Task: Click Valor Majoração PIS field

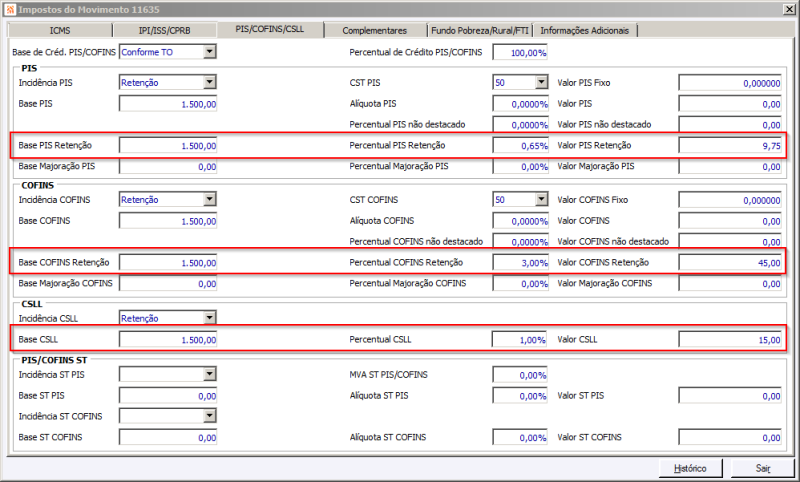Action: [730, 167]
